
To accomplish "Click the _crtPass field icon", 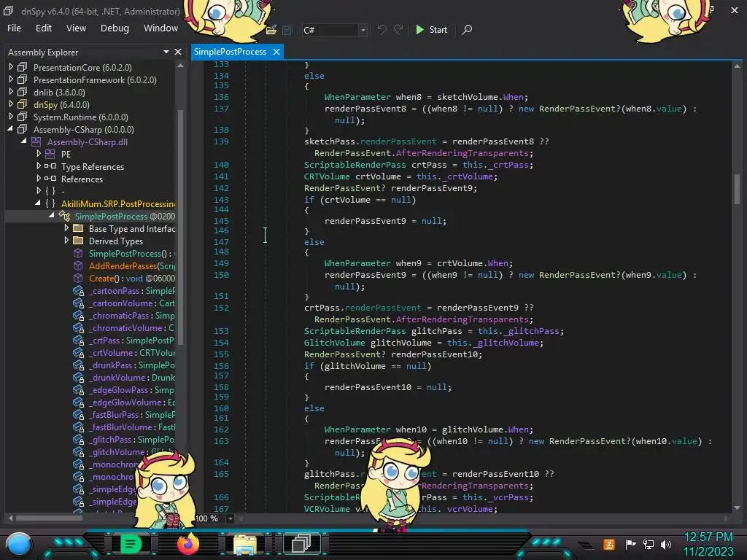I will pos(78,340).
